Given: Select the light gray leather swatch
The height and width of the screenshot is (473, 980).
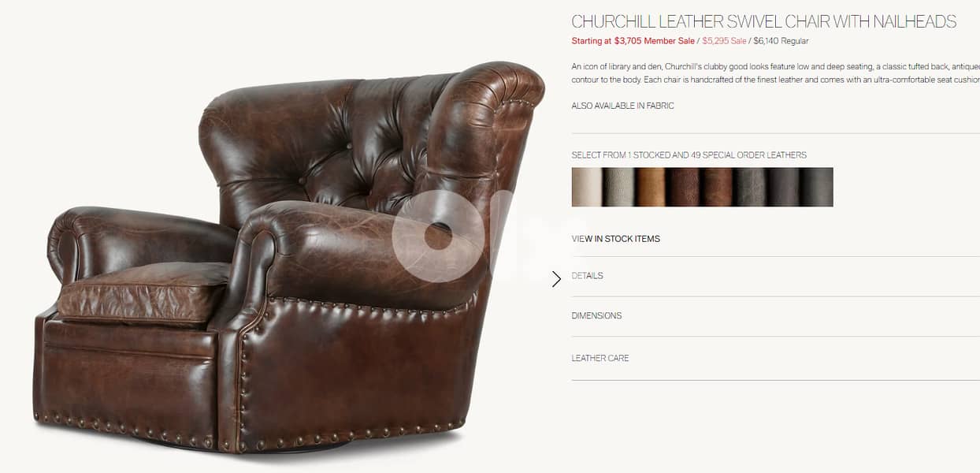Looking at the screenshot, I should tap(620, 187).
